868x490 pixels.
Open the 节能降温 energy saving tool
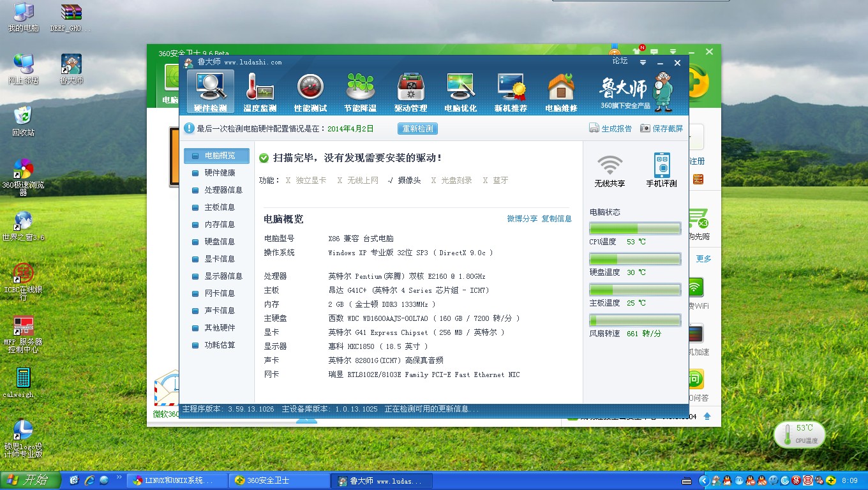[360, 92]
